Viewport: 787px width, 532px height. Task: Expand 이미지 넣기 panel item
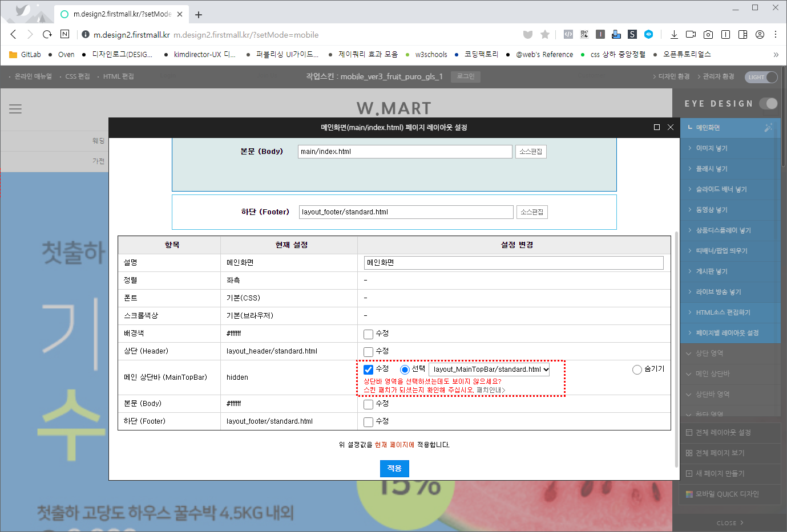[x=731, y=148]
